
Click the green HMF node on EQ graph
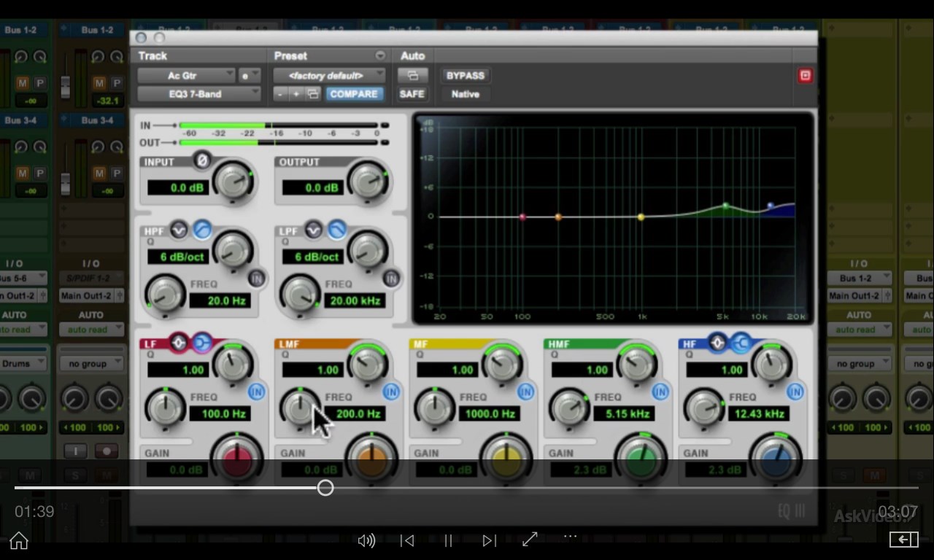click(x=725, y=206)
